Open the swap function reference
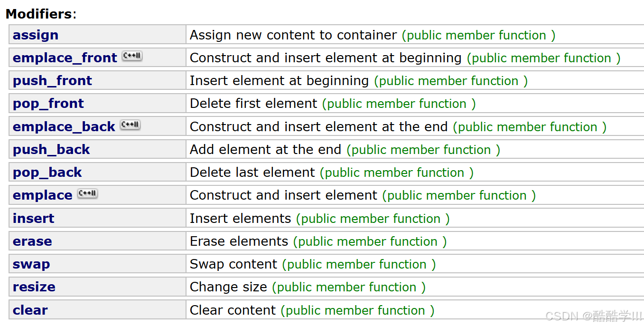 coord(31,264)
